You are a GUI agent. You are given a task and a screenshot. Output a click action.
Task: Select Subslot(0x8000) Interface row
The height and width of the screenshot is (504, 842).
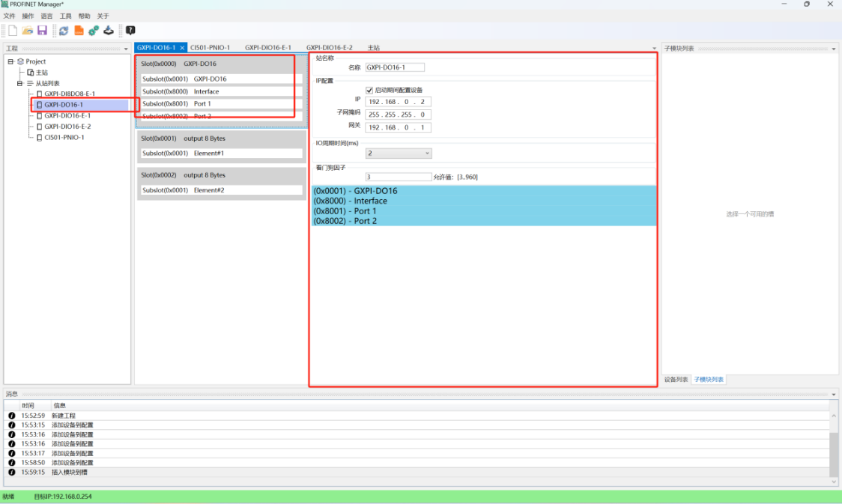tap(221, 92)
